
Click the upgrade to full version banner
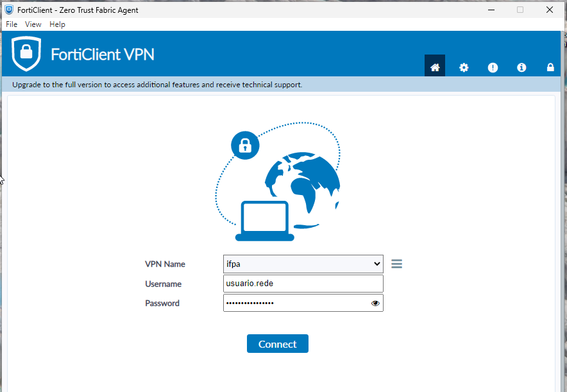tap(281, 85)
